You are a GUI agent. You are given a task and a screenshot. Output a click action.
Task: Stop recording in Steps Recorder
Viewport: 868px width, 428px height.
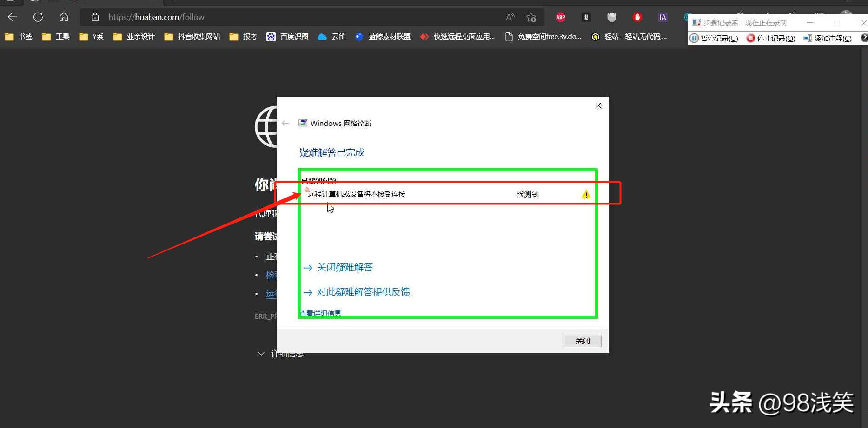(x=770, y=38)
